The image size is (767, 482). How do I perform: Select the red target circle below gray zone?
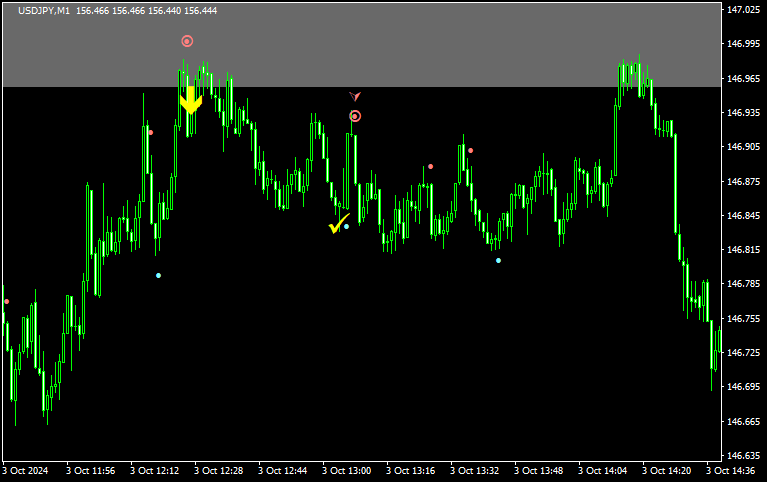[x=355, y=116]
